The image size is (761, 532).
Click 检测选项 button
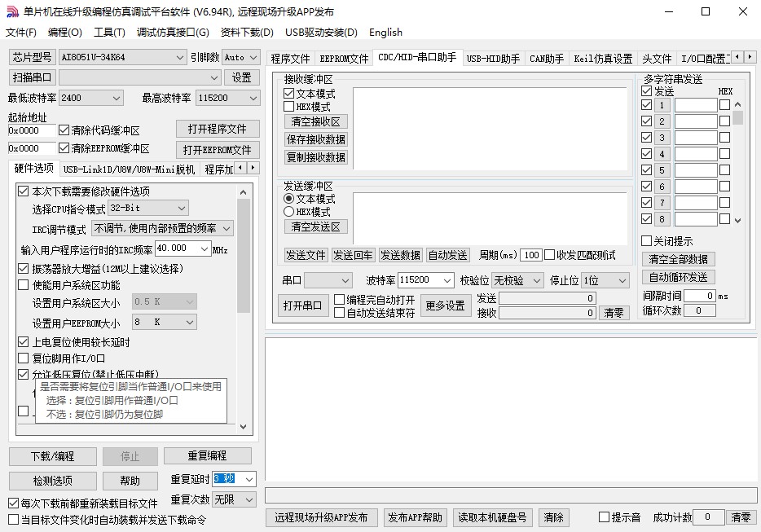pyautogui.click(x=52, y=481)
